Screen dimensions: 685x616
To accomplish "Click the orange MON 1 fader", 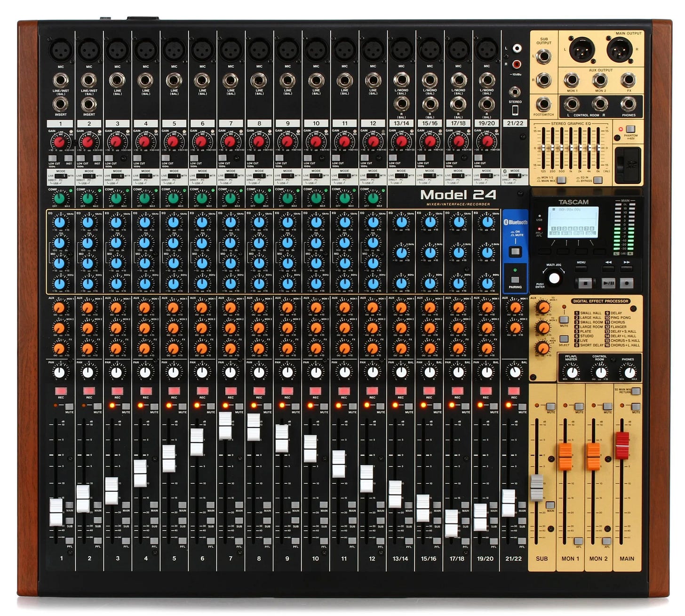I will [x=565, y=456].
